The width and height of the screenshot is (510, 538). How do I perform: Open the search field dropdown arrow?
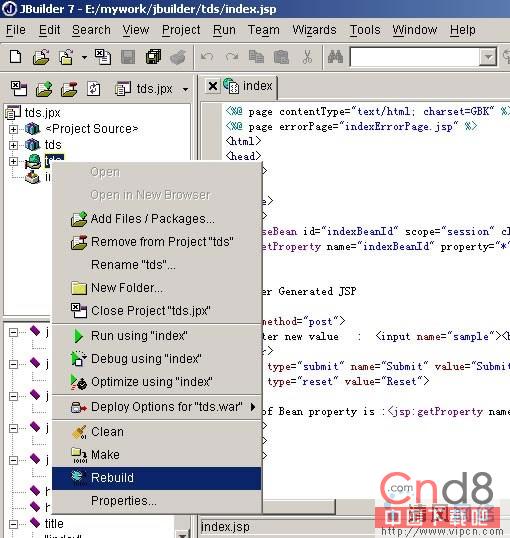(488, 57)
